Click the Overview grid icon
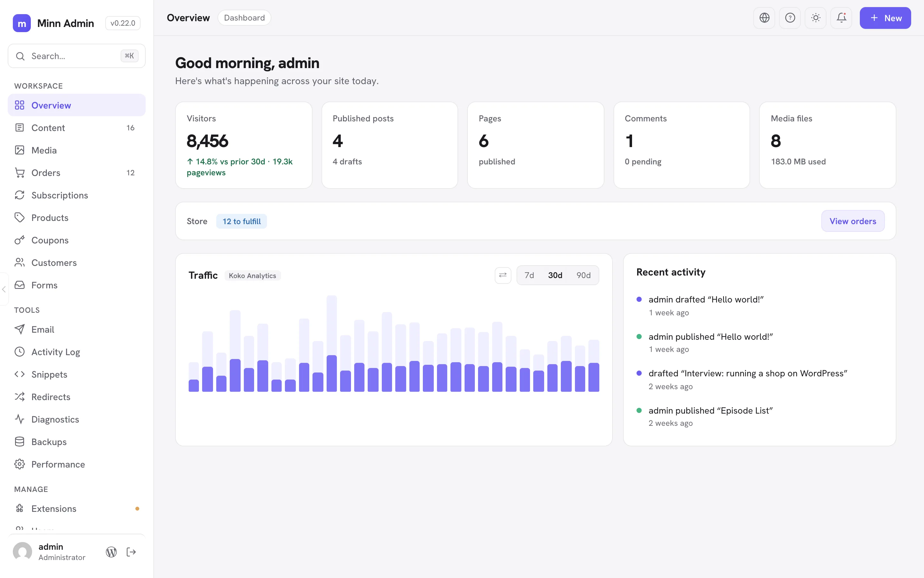The width and height of the screenshot is (924, 578). (20, 105)
